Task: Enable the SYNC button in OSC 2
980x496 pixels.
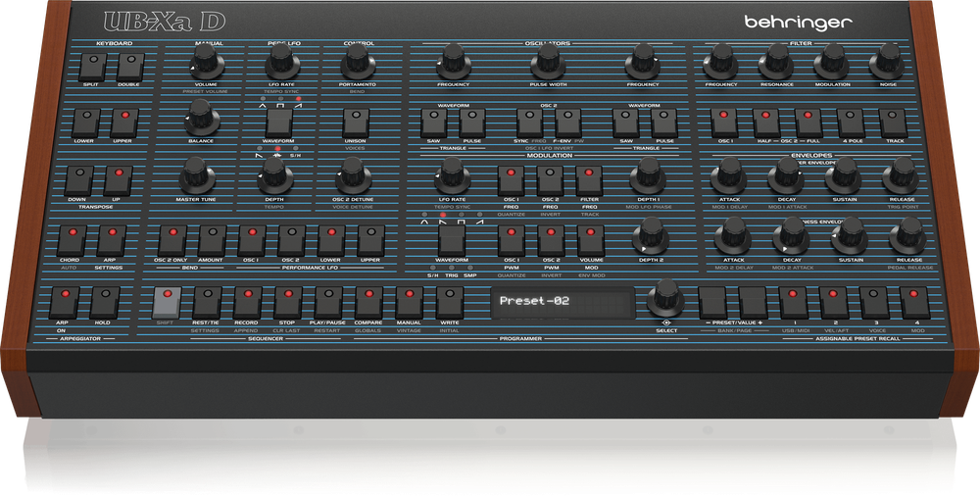Action: (x=529, y=123)
